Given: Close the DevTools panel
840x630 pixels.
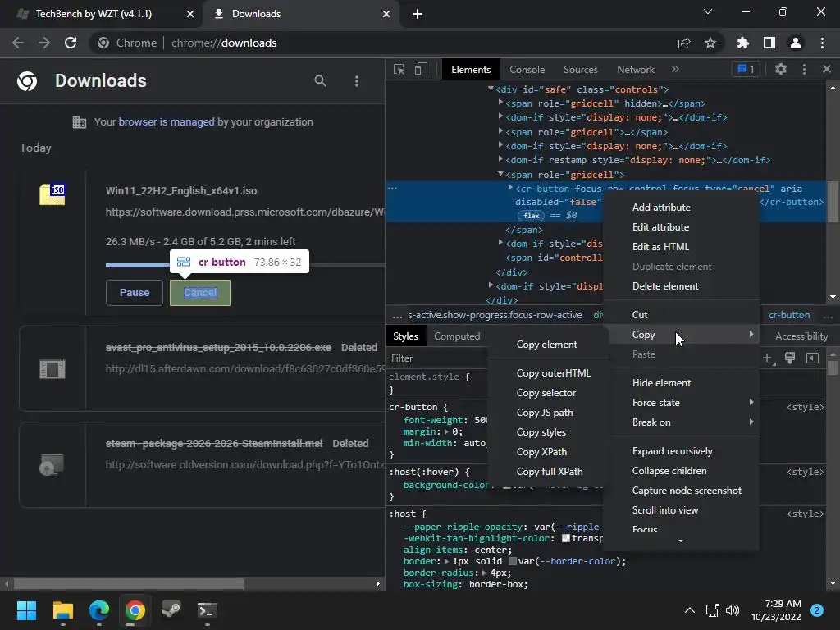Looking at the screenshot, I should coord(827,69).
